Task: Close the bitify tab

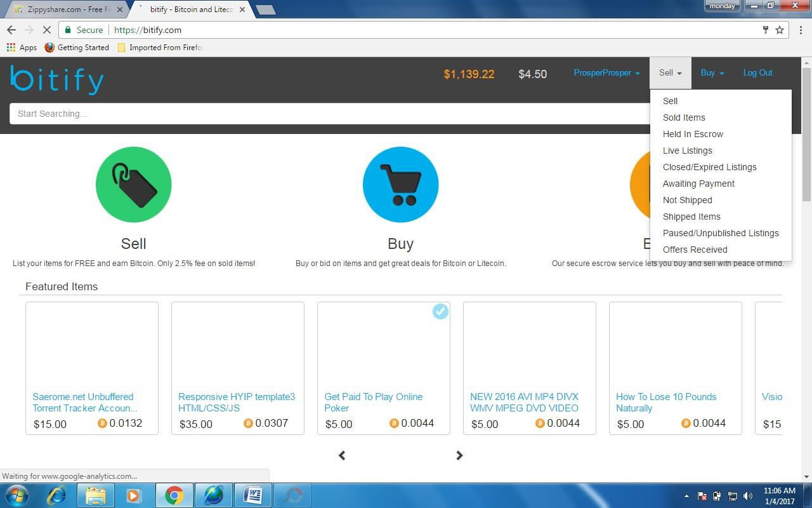Action: (242, 10)
